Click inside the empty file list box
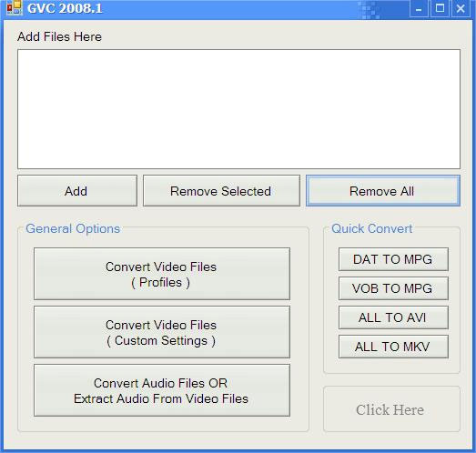476x453 pixels. click(239, 109)
